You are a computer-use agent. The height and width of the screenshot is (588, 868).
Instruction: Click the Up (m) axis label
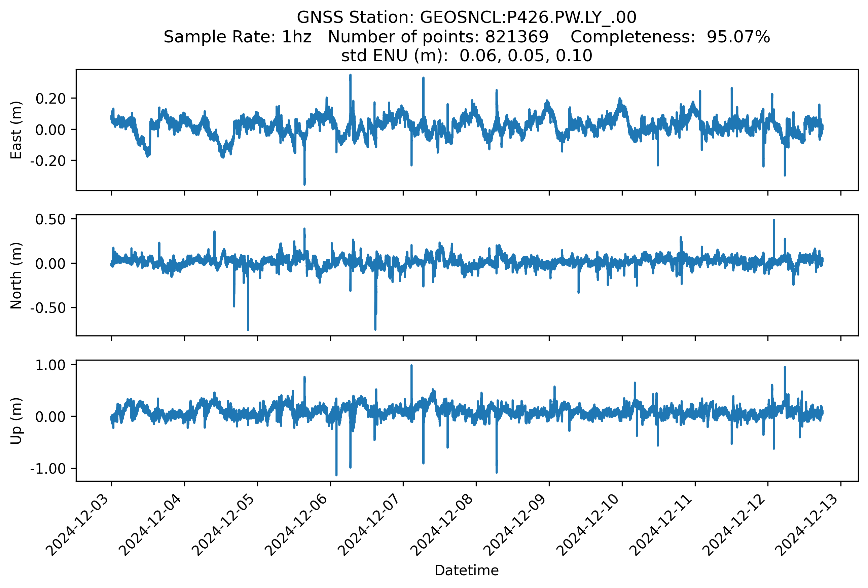(16, 421)
